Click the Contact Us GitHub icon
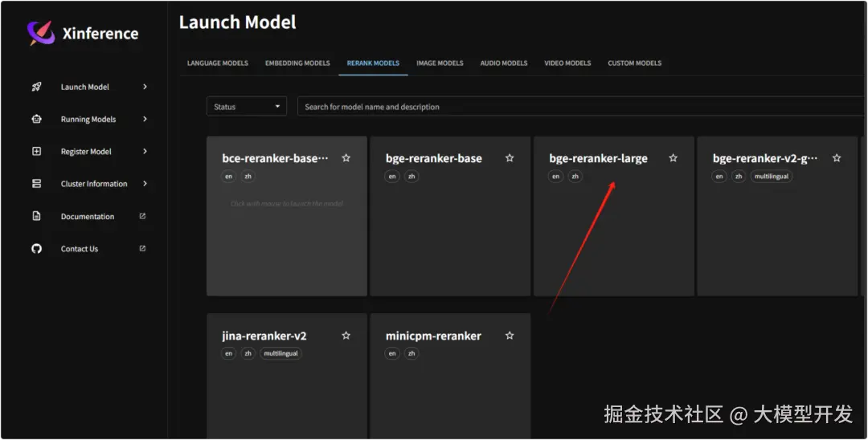Screen dimensions: 868x440 tap(36, 249)
